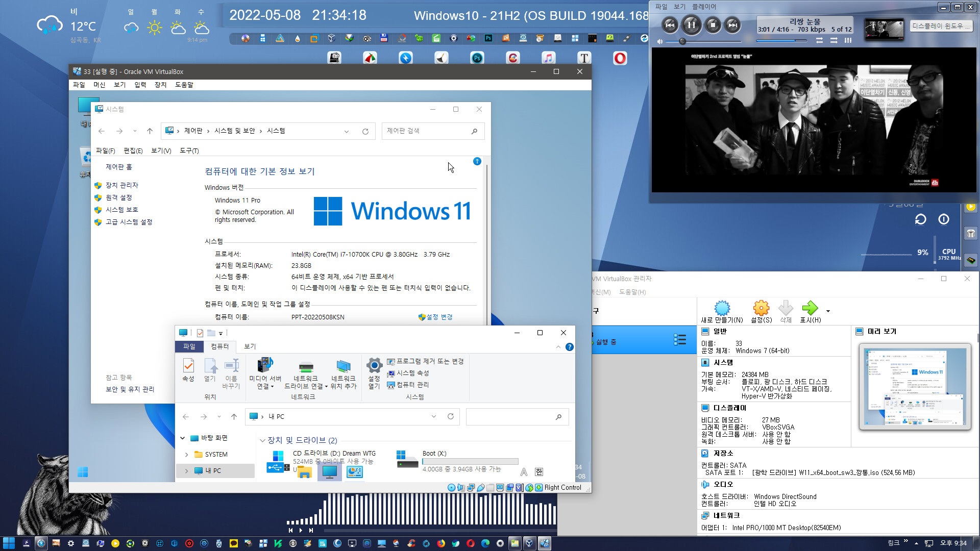This screenshot has height=551, width=980.
Task: Click the 제어판 검색 search field
Action: (433, 131)
